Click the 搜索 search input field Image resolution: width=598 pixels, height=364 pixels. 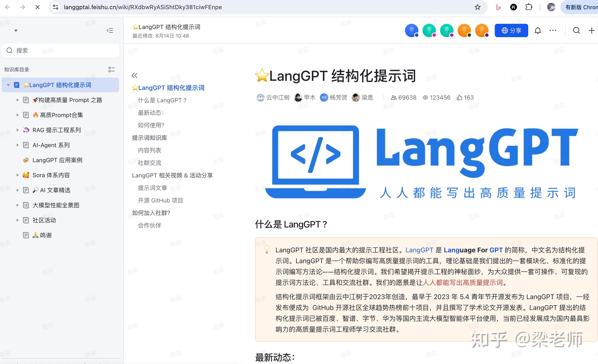tap(60, 51)
